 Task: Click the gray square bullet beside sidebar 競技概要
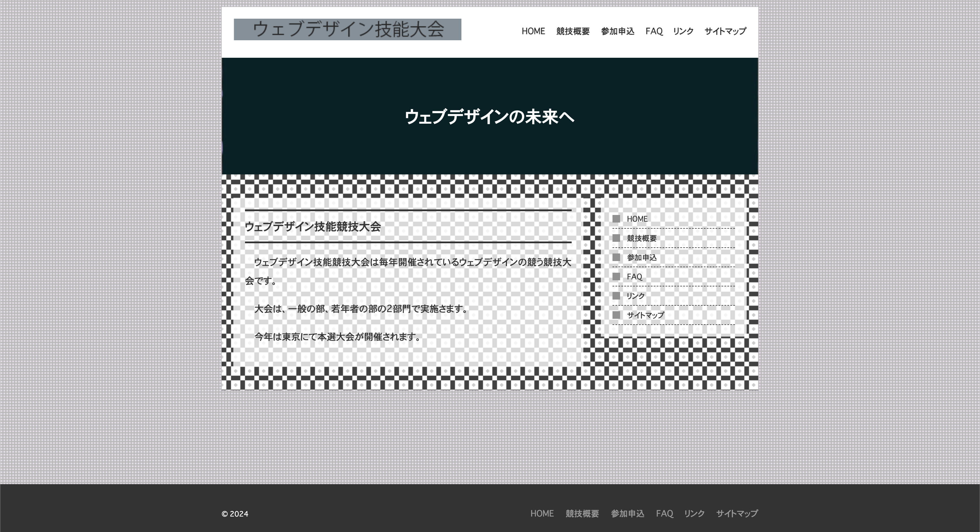pyautogui.click(x=616, y=238)
